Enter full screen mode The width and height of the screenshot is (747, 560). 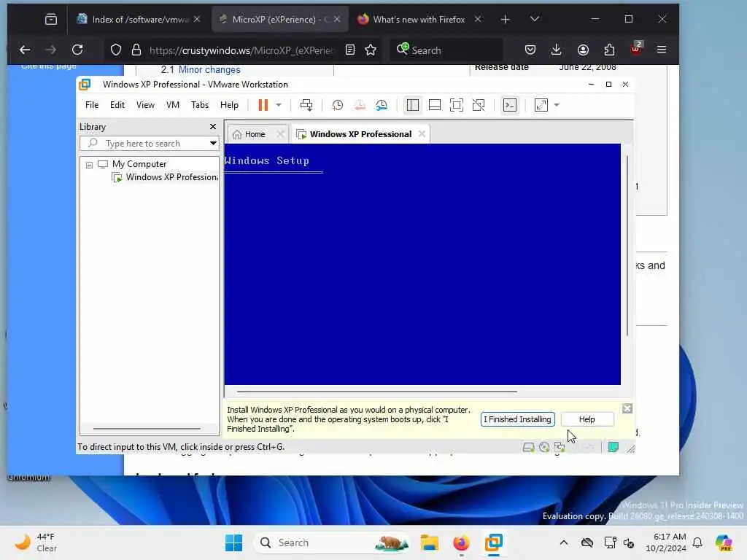point(457,105)
